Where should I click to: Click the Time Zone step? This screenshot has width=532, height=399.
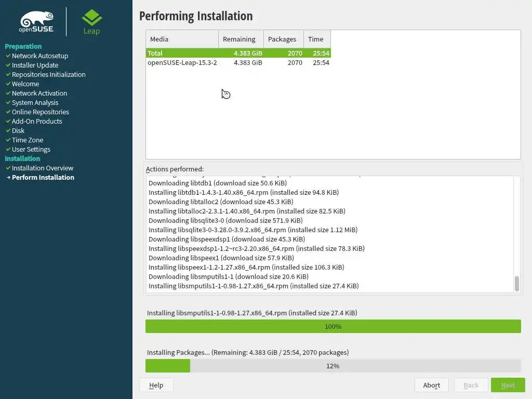tap(28, 140)
